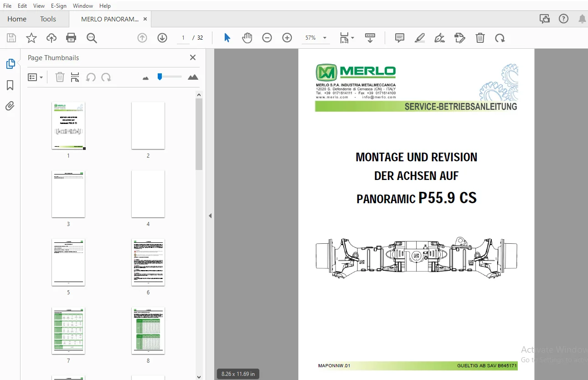Open thumbnail options menu dropdown
The image size is (588, 380).
[x=35, y=77]
